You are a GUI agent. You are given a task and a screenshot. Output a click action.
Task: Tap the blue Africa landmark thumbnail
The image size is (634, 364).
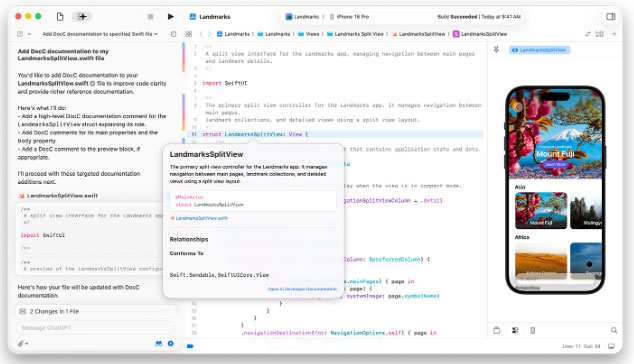586,260
